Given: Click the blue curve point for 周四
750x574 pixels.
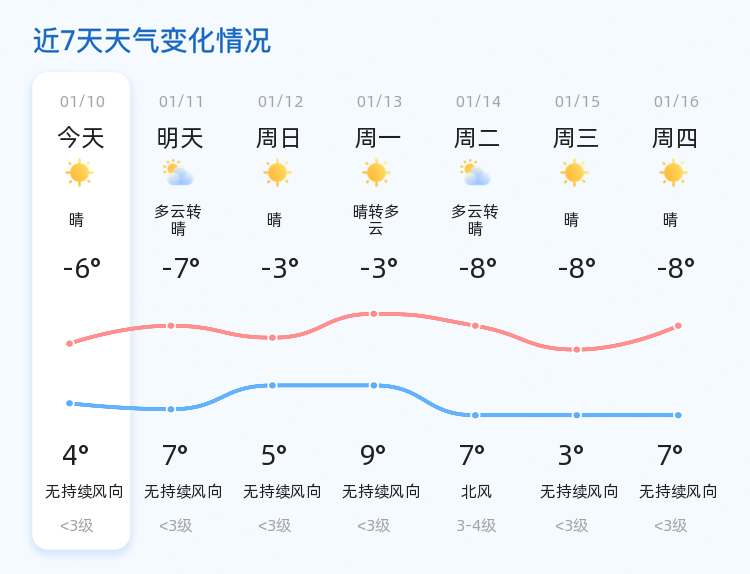Looking at the screenshot, I should (x=678, y=415).
